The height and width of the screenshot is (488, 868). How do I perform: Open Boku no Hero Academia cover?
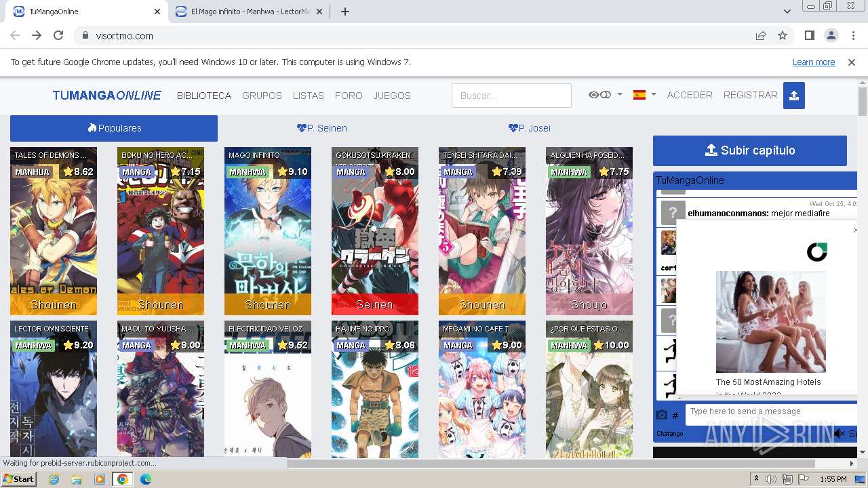[x=161, y=231]
